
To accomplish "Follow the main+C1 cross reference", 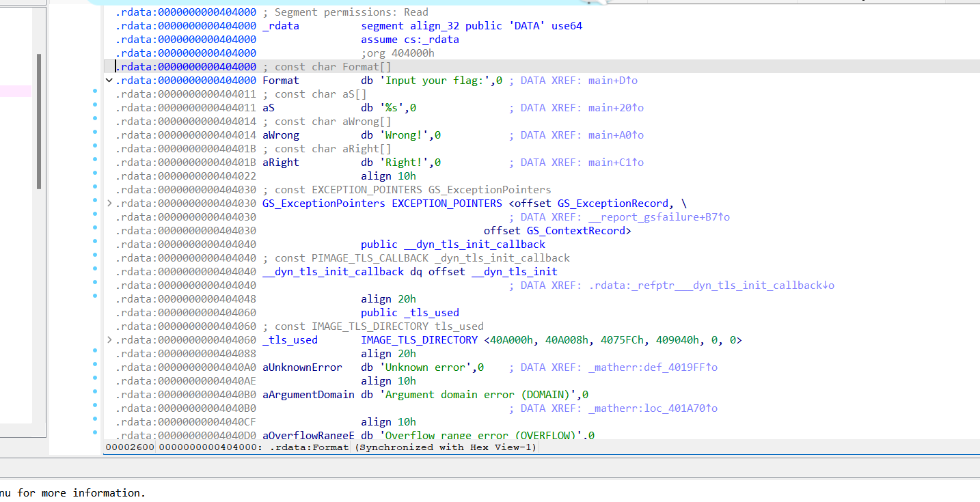I will click(616, 163).
